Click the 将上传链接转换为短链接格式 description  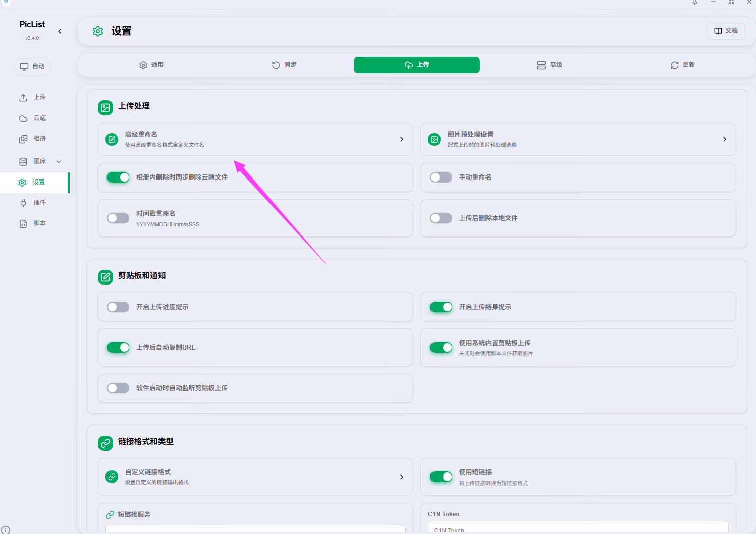click(x=493, y=484)
